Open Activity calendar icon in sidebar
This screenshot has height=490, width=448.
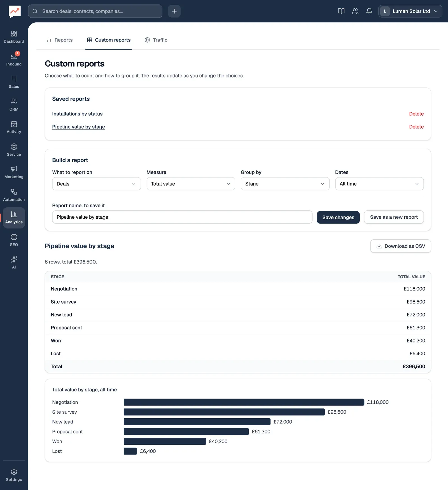point(14,127)
